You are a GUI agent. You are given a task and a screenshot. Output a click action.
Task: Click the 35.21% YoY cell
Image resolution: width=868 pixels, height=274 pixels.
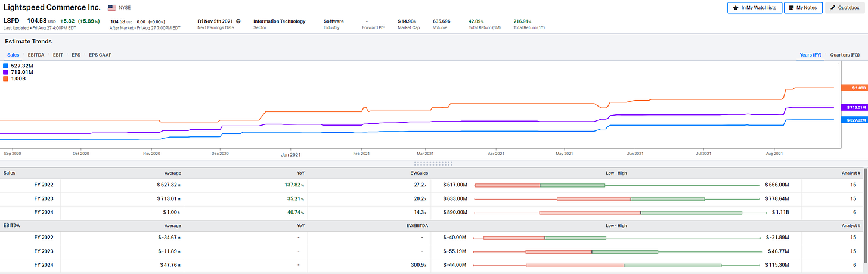pyautogui.click(x=297, y=198)
